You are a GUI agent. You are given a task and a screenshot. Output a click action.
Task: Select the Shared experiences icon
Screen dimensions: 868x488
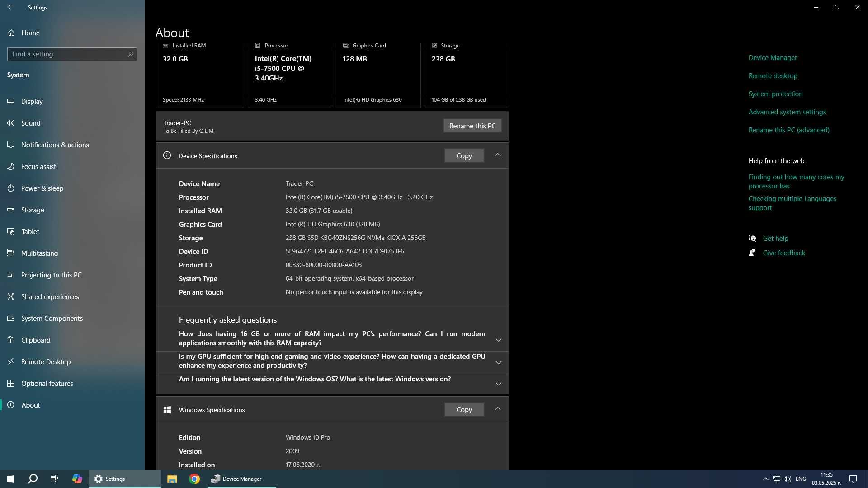(x=11, y=296)
